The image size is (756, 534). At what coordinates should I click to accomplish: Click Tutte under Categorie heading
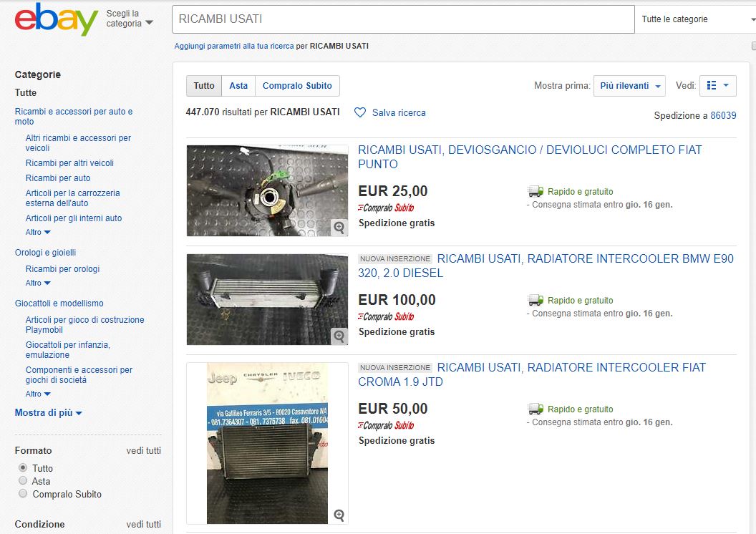coord(26,92)
